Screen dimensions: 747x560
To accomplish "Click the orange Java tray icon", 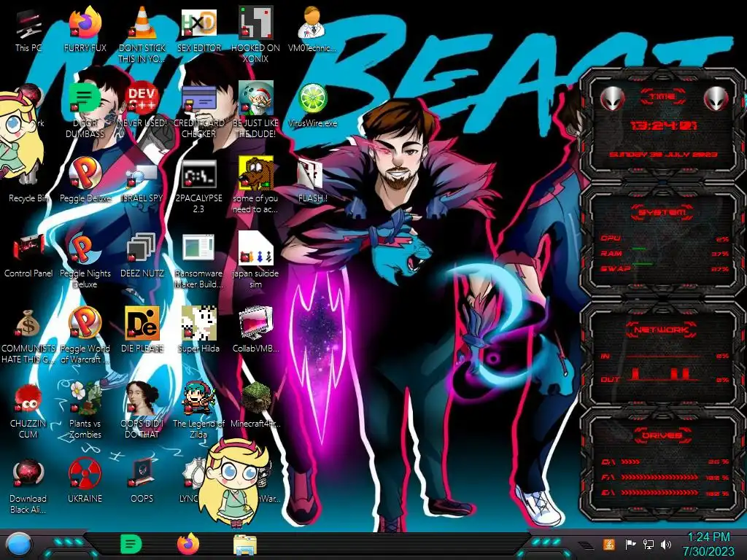I will [609, 544].
